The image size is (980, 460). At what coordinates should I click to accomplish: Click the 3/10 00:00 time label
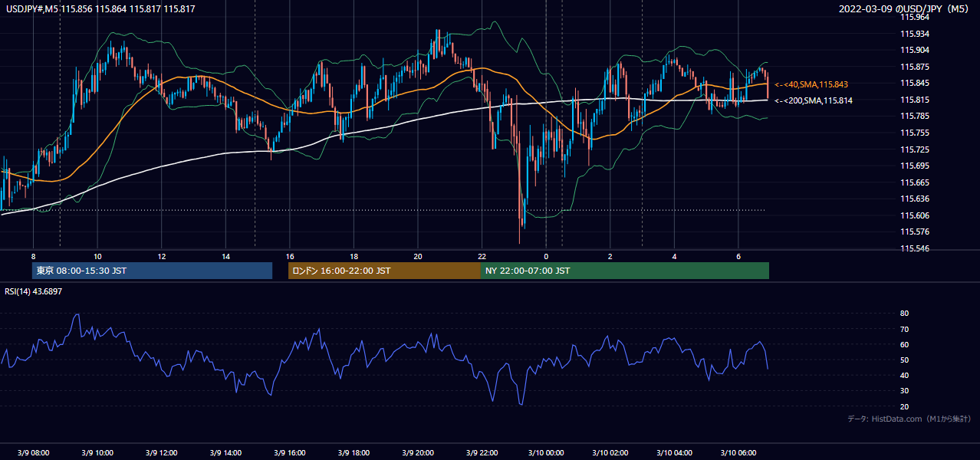(545, 452)
